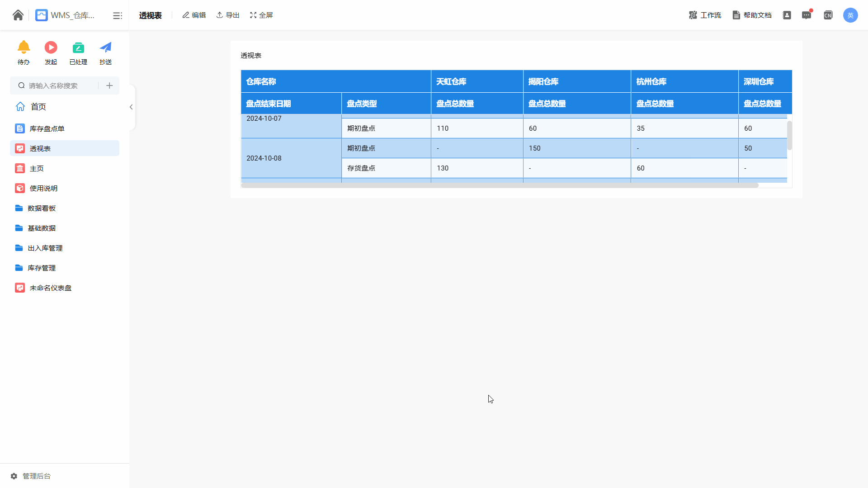Switch language with CN icon

pos(828,15)
